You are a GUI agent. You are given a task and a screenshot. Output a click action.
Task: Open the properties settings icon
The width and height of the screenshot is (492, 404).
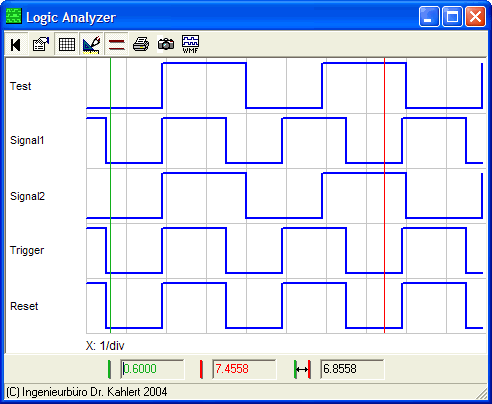click(41, 44)
